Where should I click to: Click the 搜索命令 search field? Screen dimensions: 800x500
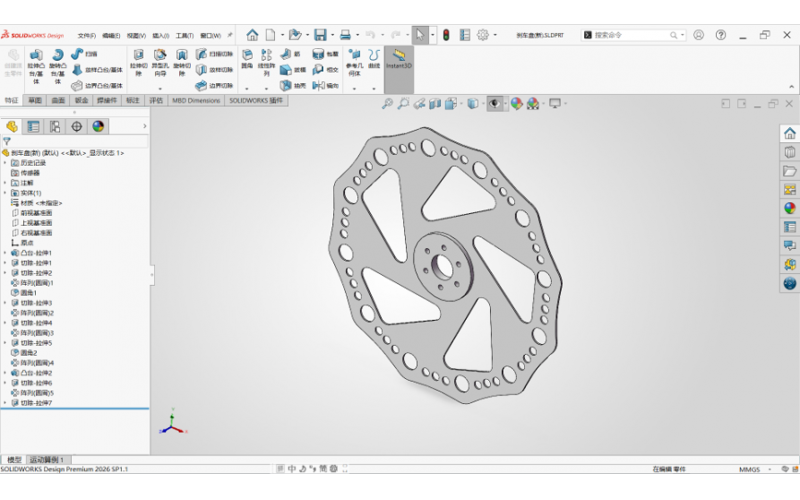633,35
